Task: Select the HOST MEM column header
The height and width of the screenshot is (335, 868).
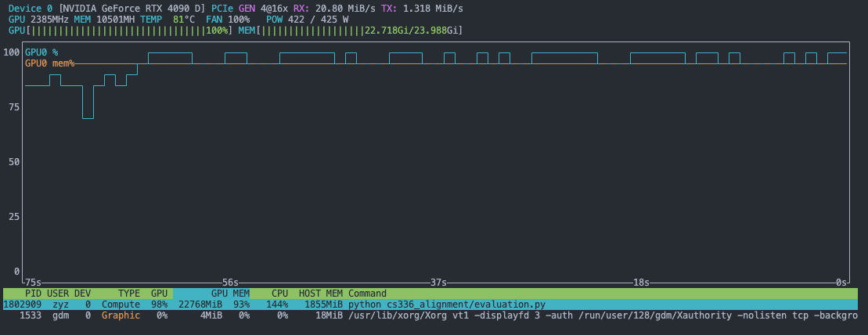Action: 321,294
